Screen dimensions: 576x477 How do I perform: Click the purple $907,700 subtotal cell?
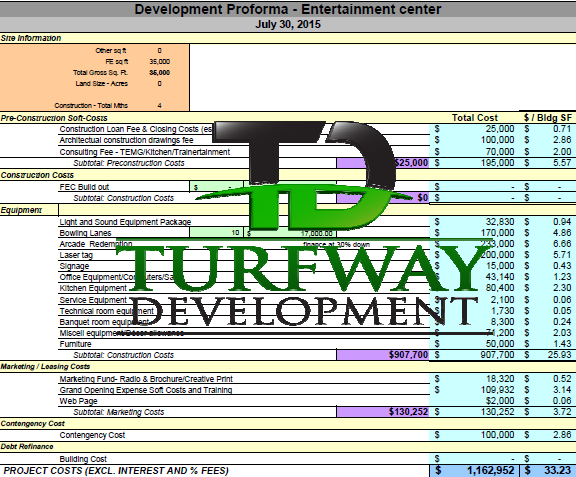(382, 355)
